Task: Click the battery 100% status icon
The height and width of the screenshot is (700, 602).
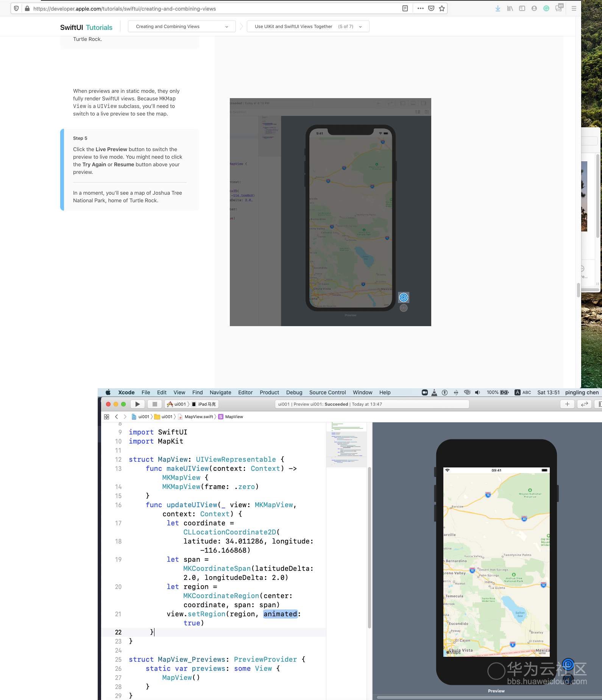Action: pos(498,392)
